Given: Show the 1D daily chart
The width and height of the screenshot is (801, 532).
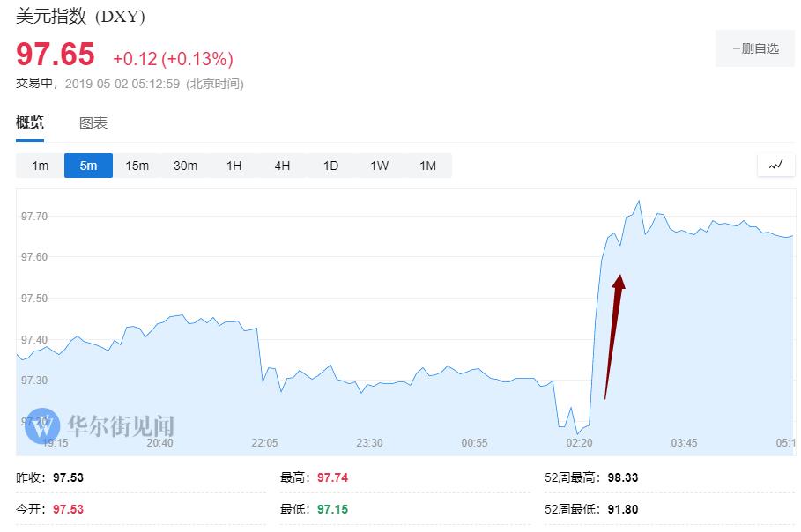Looking at the screenshot, I should point(330,166).
